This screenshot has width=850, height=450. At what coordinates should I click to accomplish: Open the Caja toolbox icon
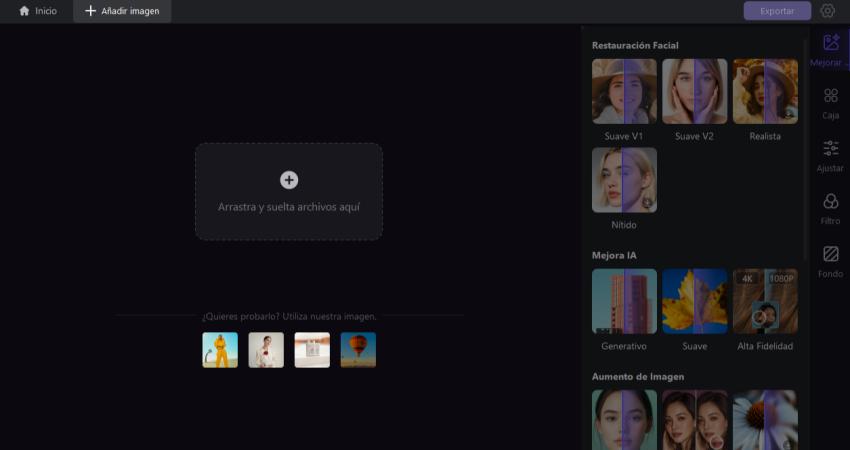tap(830, 96)
